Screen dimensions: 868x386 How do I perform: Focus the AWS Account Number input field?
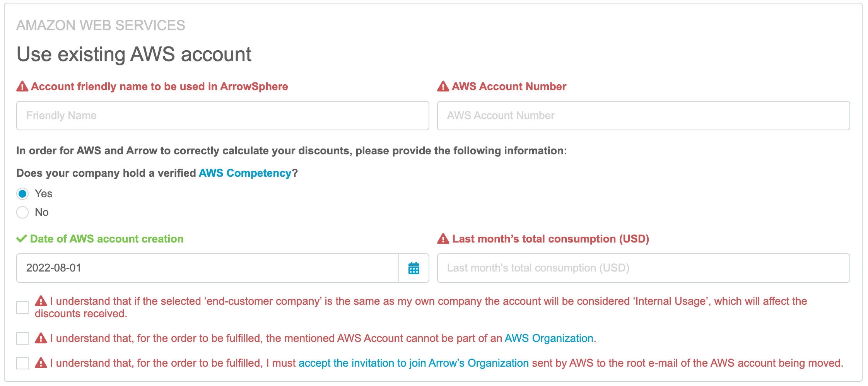pyautogui.click(x=643, y=116)
